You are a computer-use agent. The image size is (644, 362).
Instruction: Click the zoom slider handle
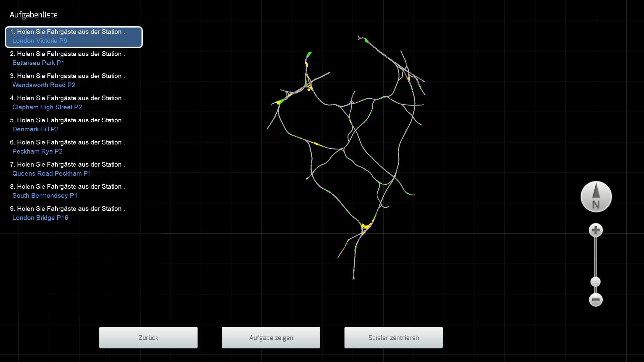click(x=595, y=282)
